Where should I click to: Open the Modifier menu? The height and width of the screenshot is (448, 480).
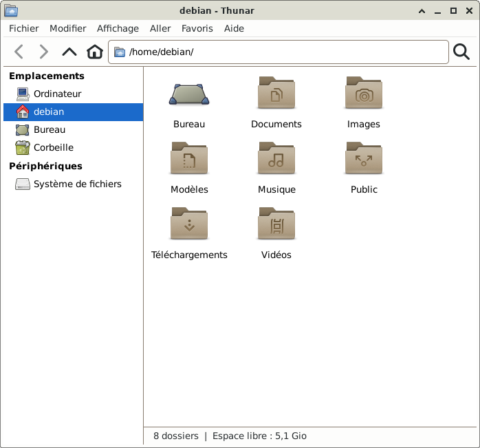pyautogui.click(x=68, y=28)
